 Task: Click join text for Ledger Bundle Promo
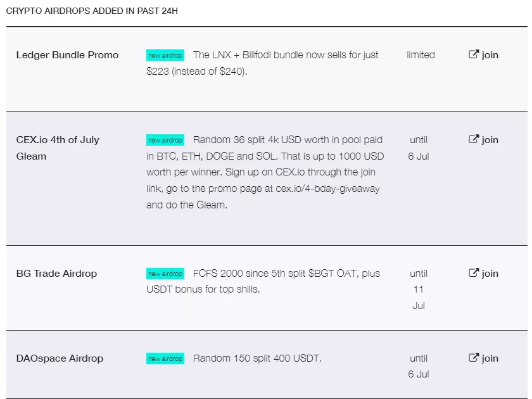click(x=490, y=55)
